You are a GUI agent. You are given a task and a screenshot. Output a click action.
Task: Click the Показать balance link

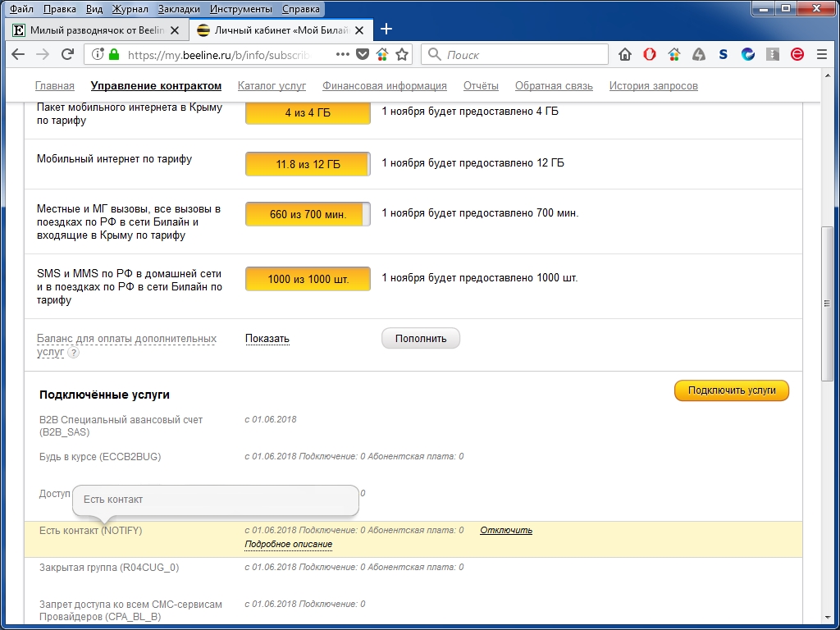coord(267,338)
